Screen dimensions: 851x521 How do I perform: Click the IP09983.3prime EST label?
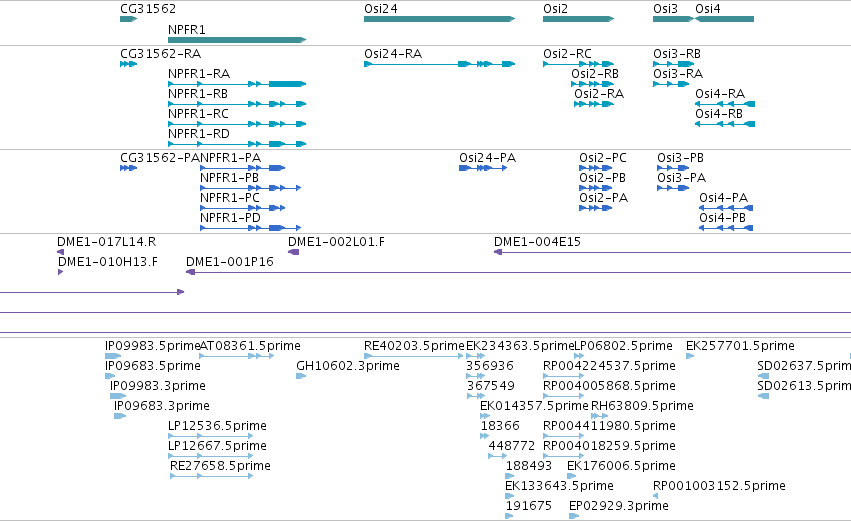pyautogui.click(x=158, y=386)
